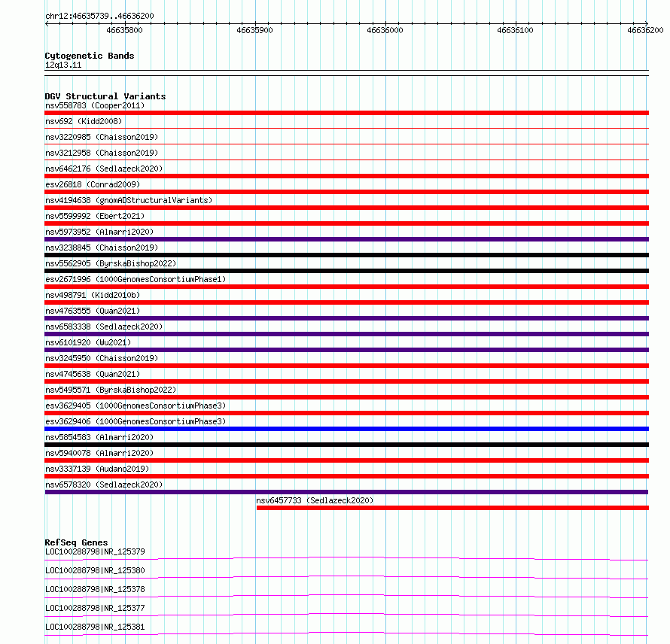Click ruler tick label 46636000
Screen dimensions: 670x644
[x=385, y=30]
